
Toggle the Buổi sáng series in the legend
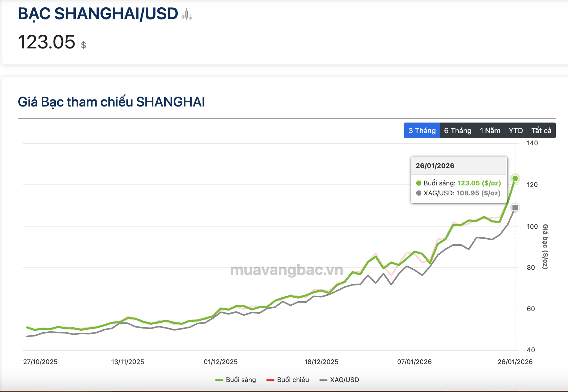[241, 380]
